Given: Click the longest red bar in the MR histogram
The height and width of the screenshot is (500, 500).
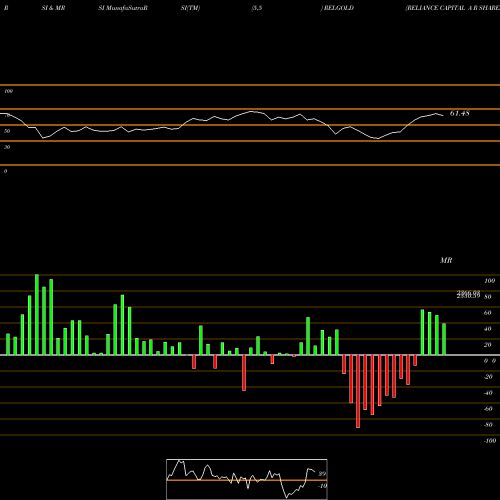Looking at the screenshot, I should (358, 391).
